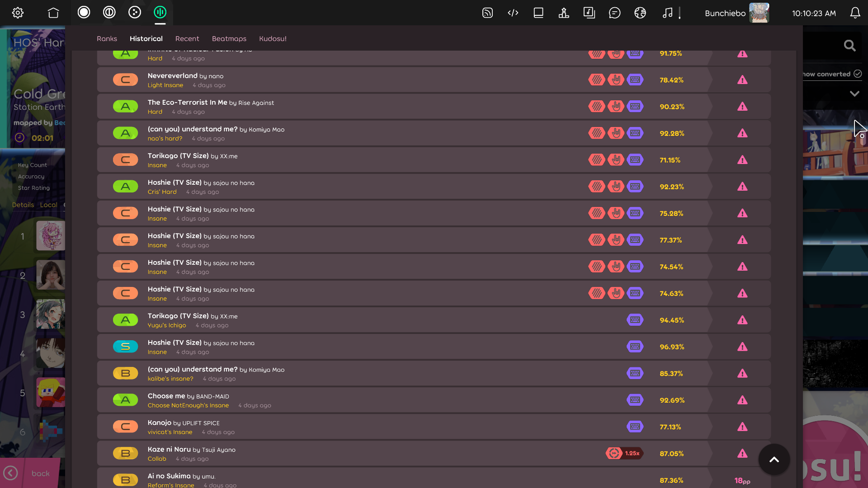This screenshot has width=868, height=488.
Task: Click the striped mod icon on Nevereverland row
Action: click(x=597, y=80)
